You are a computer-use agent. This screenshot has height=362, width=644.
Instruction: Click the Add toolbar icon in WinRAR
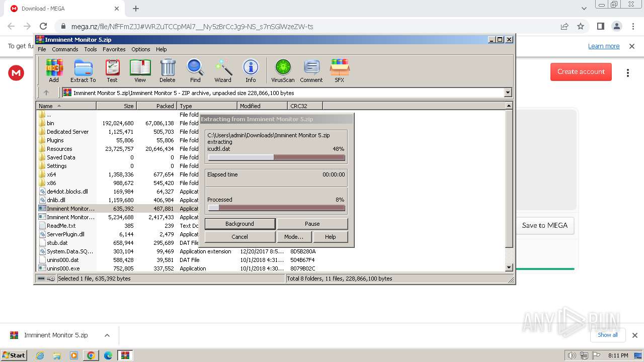tap(54, 70)
